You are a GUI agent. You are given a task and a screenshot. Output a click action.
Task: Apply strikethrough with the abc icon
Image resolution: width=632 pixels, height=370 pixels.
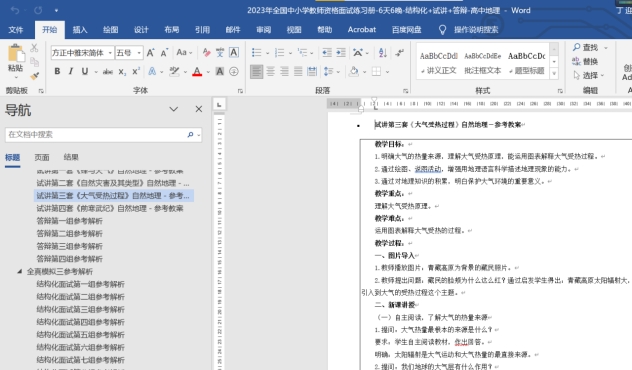click(108, 72)
